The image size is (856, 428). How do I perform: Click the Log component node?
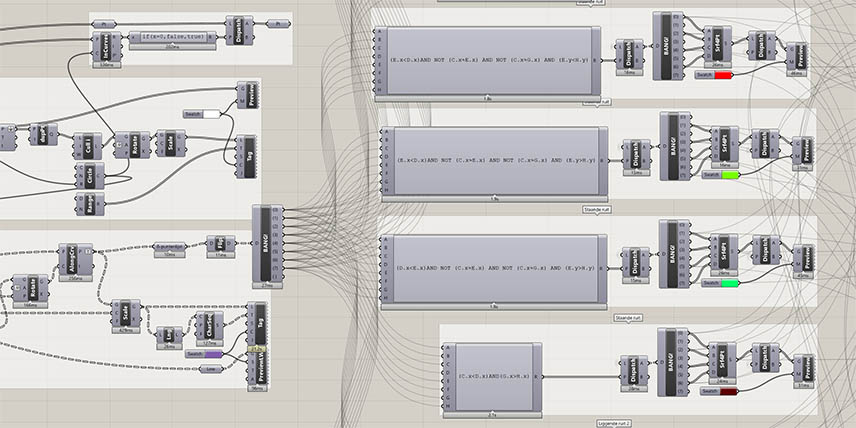(169, 335)
